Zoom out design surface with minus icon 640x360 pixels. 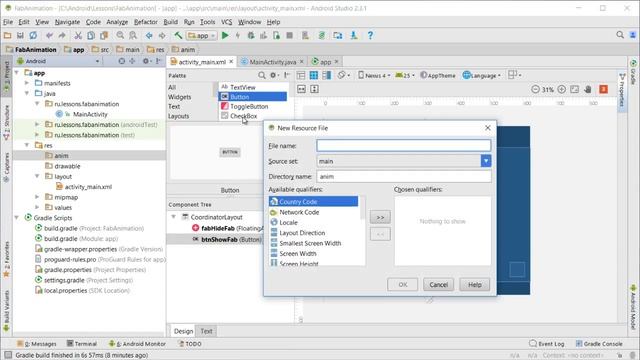click(536, 89)
